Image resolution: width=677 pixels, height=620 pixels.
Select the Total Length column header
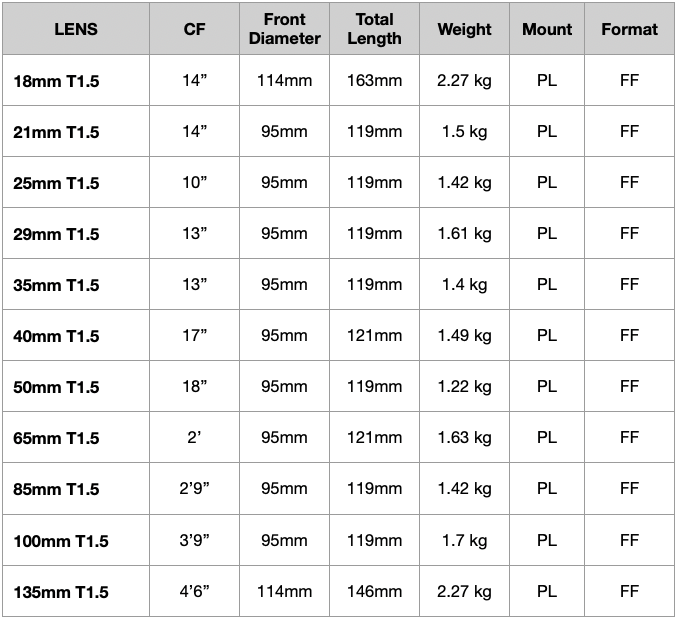375,29
